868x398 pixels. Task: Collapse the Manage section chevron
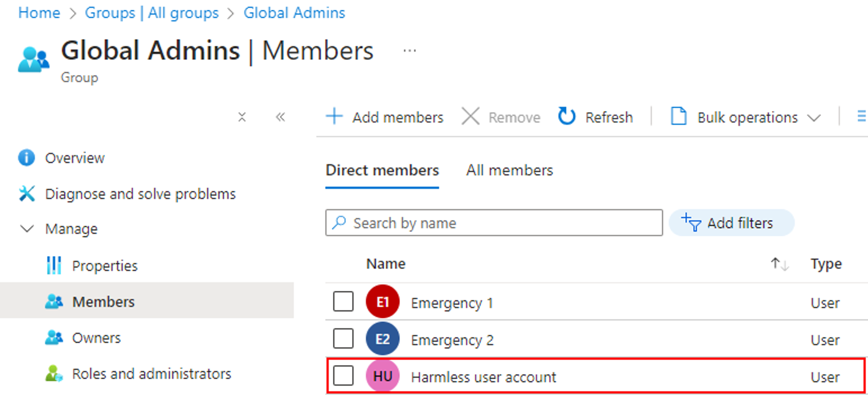[x=27, y=229]
